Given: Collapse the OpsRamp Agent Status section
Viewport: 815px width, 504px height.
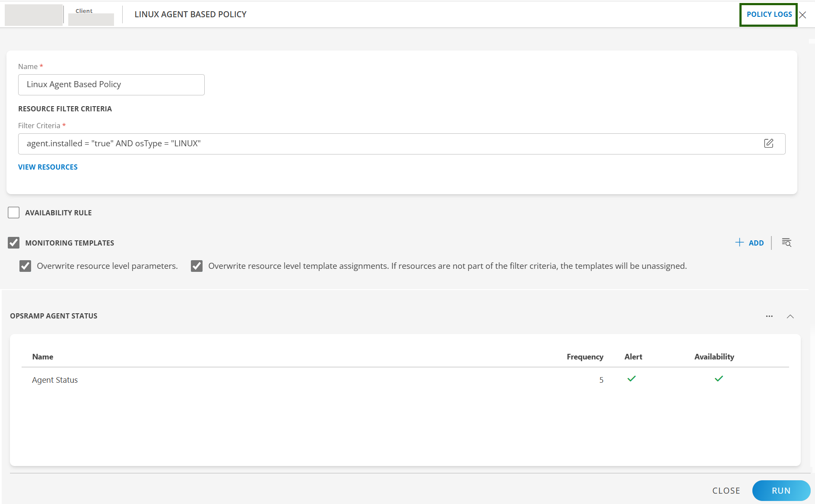Looking at the screenshot, I should click(790, 316).
